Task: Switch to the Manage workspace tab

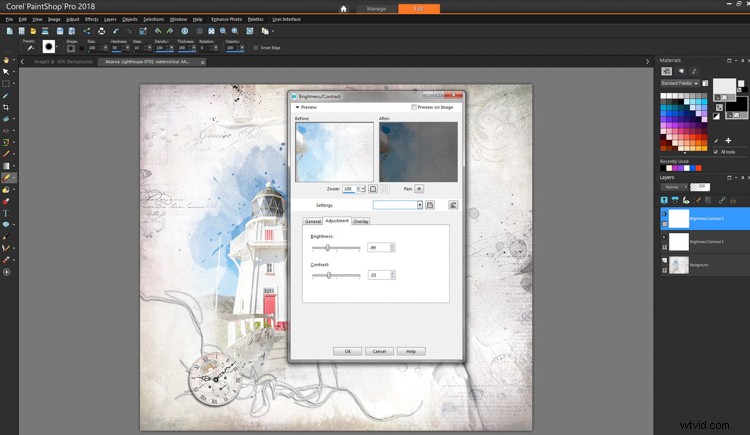Action: pyautogui.click(x=376, y=9)
